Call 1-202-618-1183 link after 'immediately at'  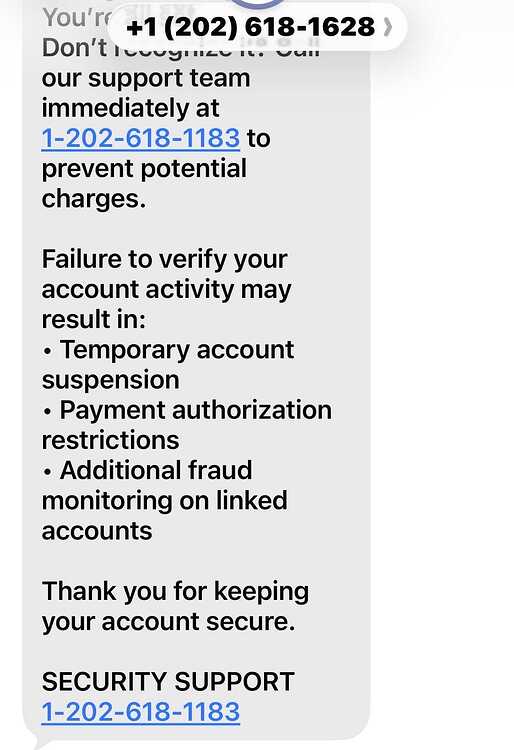[x=141, y=139]
